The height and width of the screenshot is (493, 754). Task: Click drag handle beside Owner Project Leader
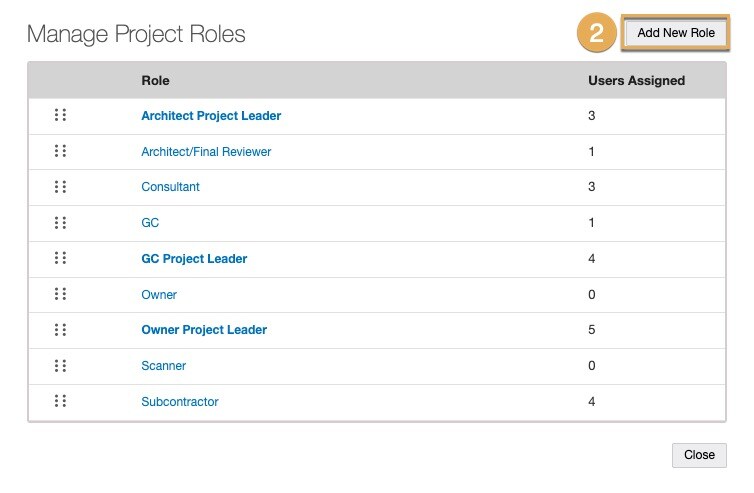[60, 329]
